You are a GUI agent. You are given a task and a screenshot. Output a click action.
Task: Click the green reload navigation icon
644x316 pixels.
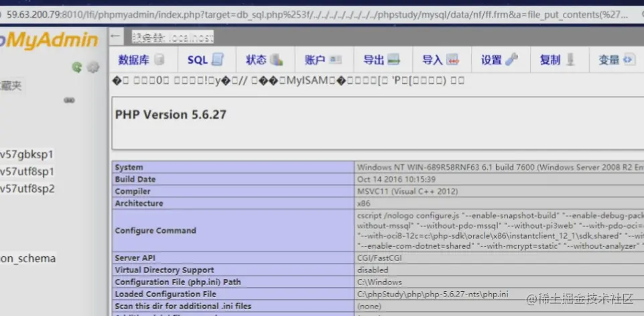pyautogui.click(x=77, y=67)
